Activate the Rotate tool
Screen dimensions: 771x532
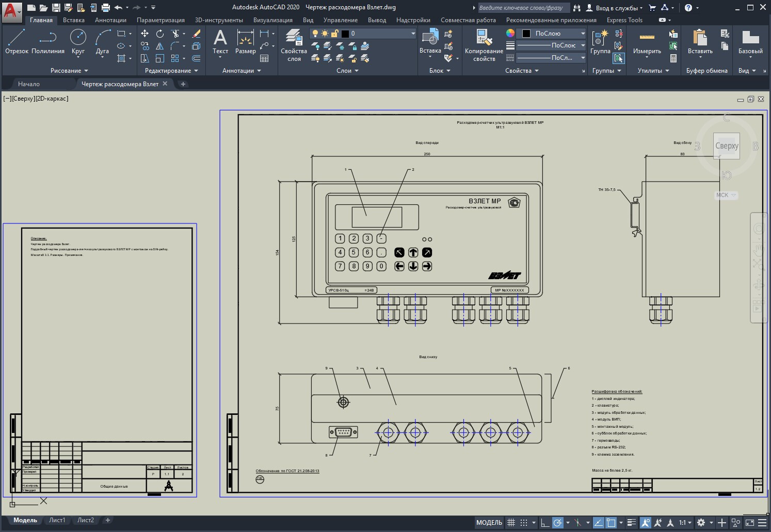tap(160, 34)
